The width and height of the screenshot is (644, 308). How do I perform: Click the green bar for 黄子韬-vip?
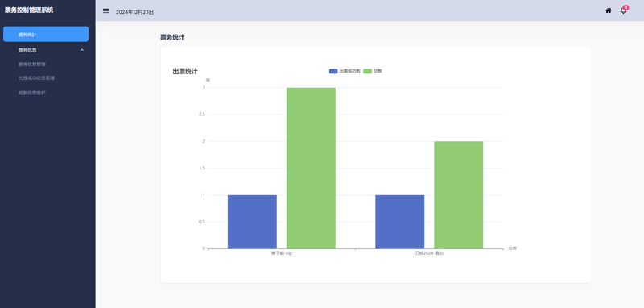click(311, 169)
